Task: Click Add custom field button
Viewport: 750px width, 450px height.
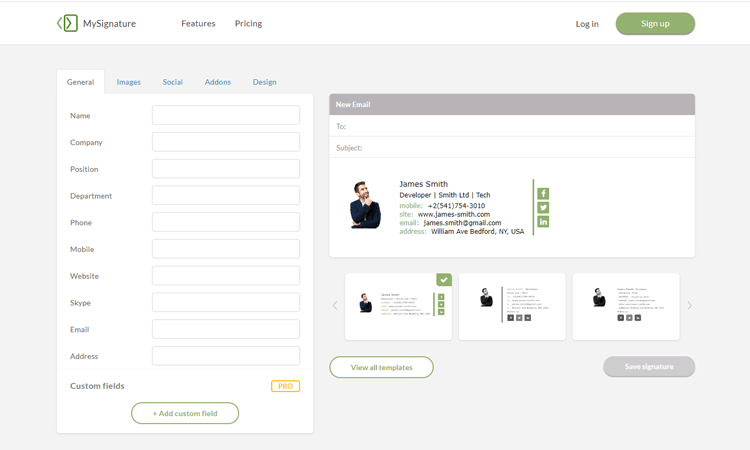Action: point(185,413)
